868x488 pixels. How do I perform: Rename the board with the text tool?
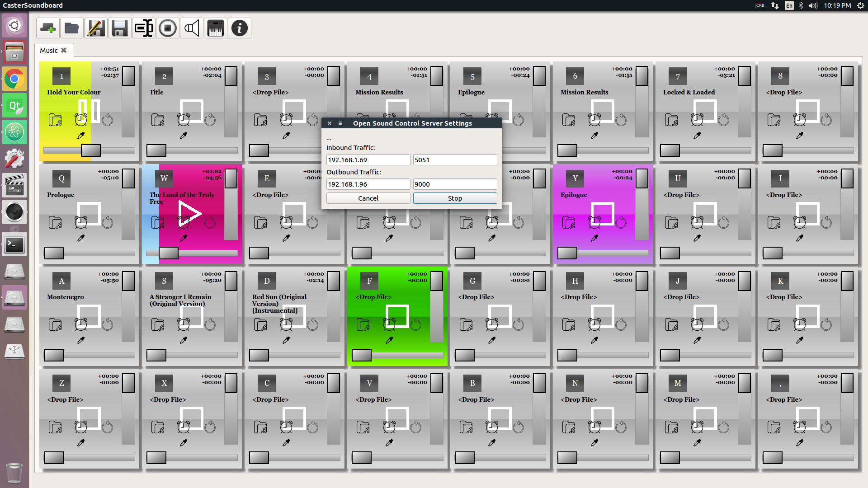(144, 28)
